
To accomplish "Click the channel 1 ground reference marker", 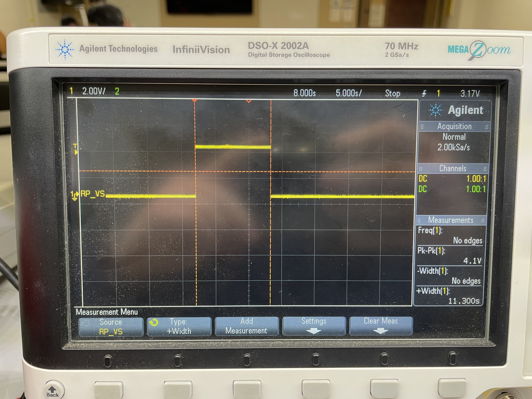I will click(x=75, y=196).
